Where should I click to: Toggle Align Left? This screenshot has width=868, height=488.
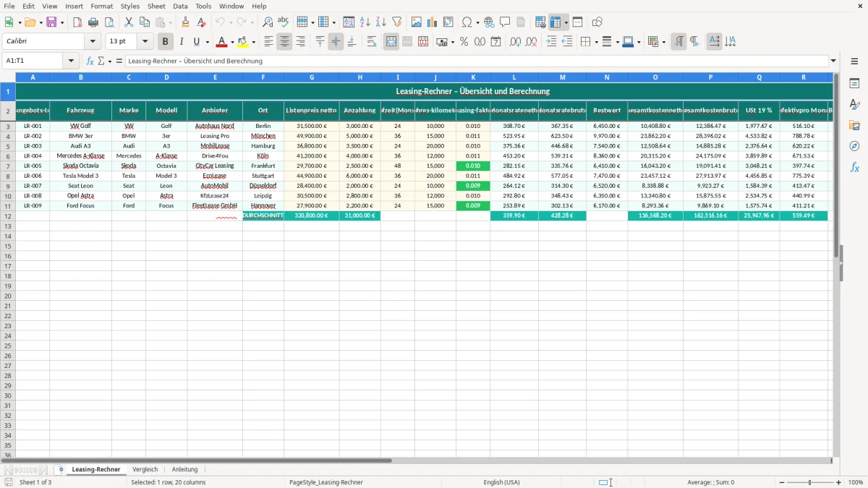(x=268, y=42)
